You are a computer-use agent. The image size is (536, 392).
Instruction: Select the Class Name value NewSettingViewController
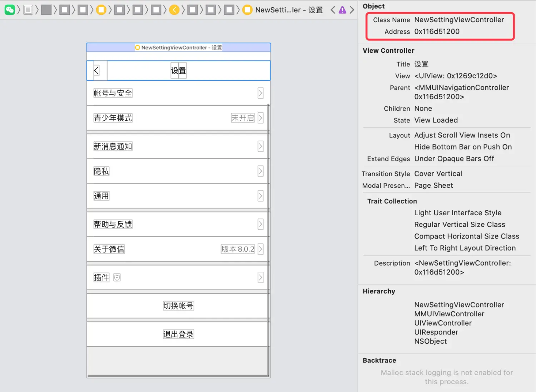coord(459,20)
